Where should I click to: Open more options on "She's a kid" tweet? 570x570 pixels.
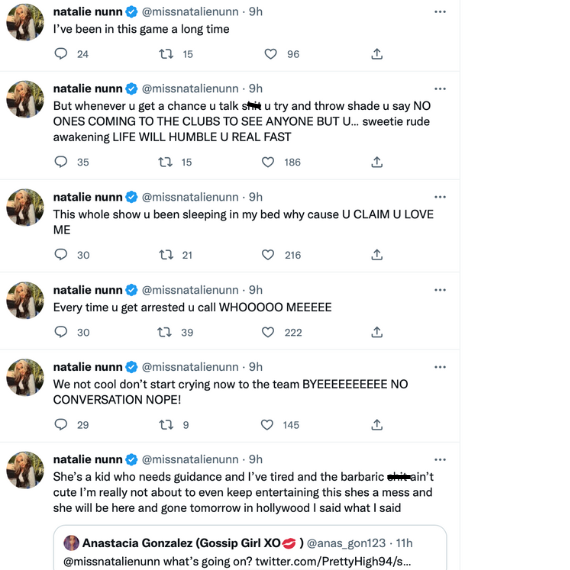coord(440,460)
